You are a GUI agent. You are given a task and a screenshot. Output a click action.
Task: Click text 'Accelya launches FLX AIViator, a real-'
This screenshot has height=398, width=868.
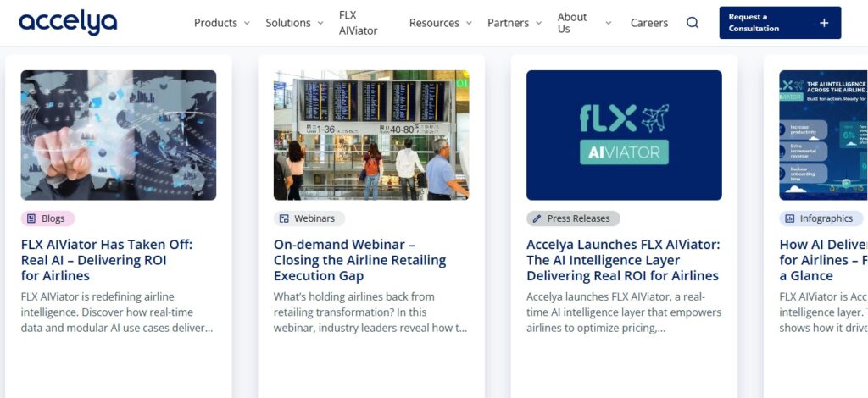pos(615,297)
